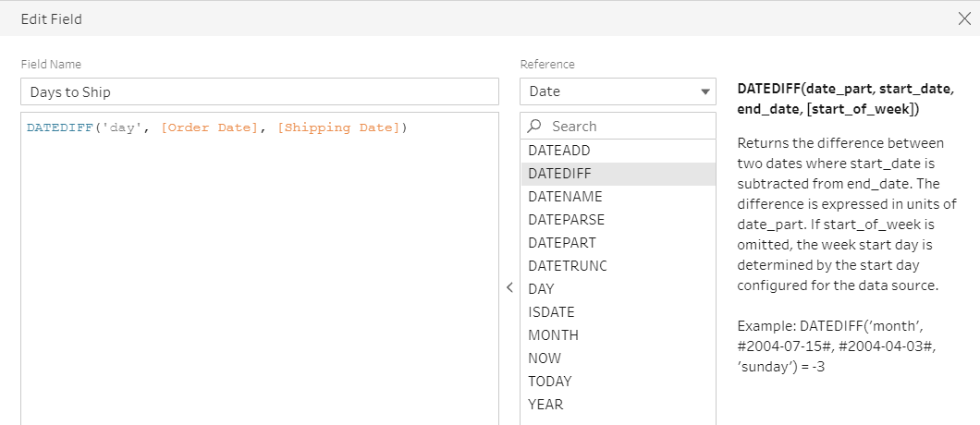
Task: Select DATEADD from the function list
Action: 558,150
